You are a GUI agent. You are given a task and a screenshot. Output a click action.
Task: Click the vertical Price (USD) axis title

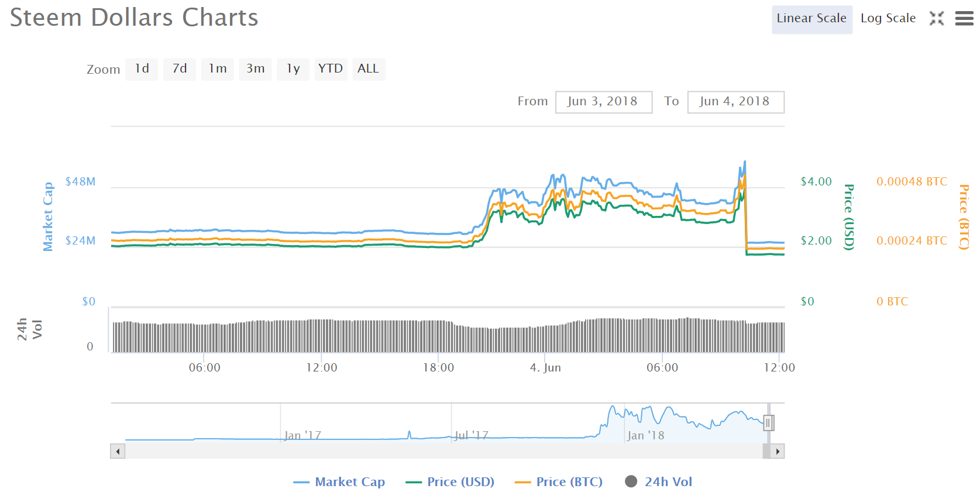point(849,217)
